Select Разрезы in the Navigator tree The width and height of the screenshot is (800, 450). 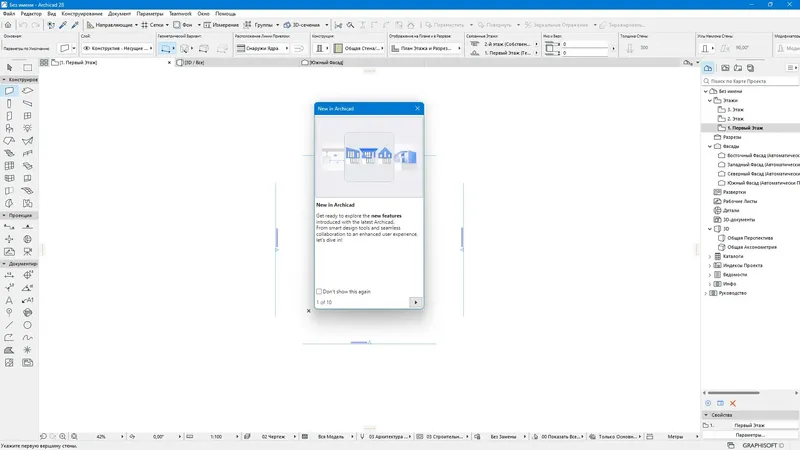point(732,137)
